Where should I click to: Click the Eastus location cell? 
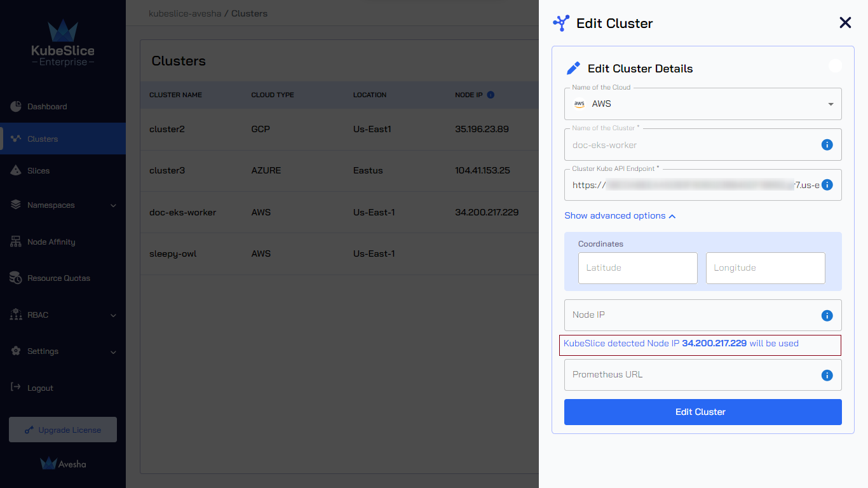pos(368,170)
